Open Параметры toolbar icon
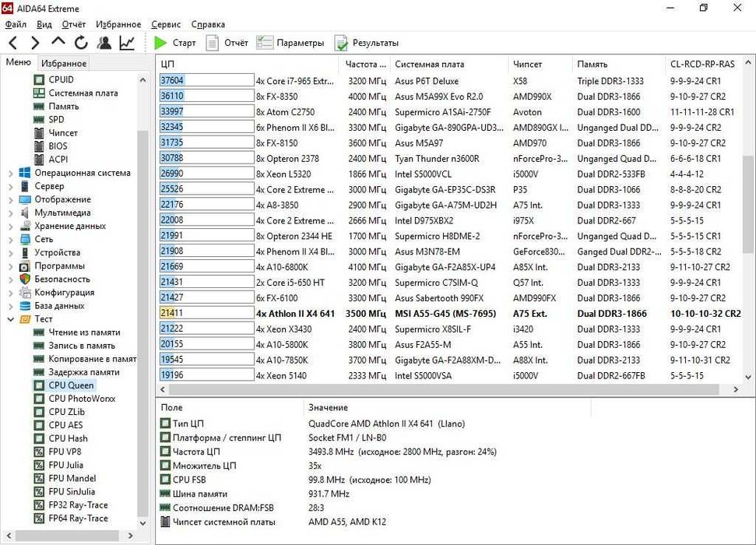The image size is (756, 545). (264, 43)
